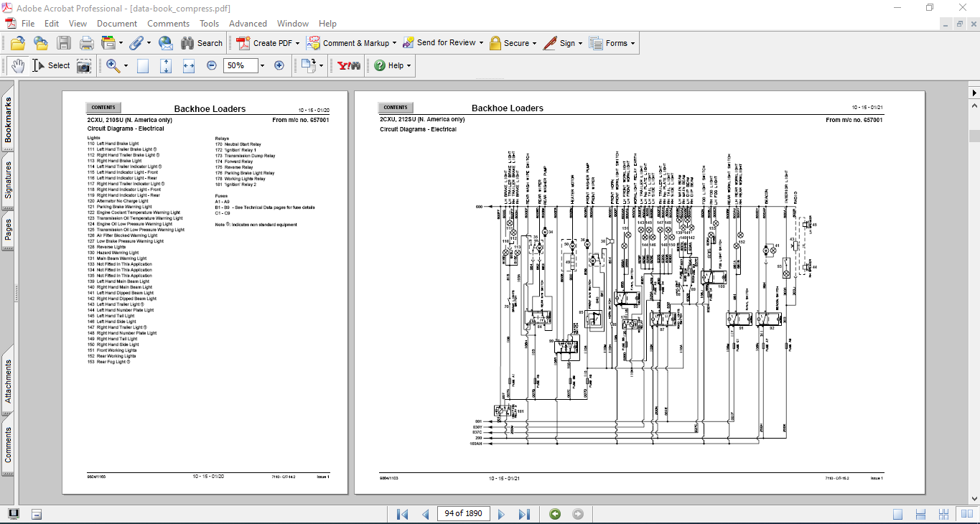Click the Fit Width icon
The height and width of the screenshot is (524, 980).
click(189, 66)
